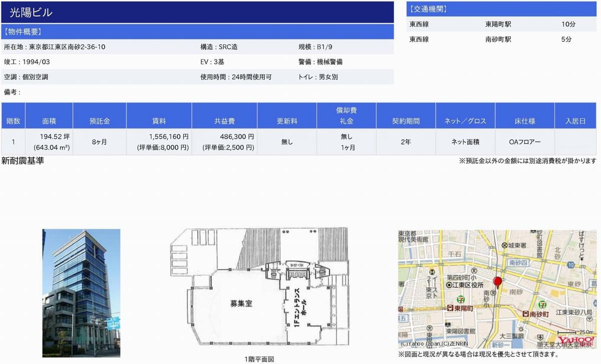Click the 賃料 column header

(159, 121)
